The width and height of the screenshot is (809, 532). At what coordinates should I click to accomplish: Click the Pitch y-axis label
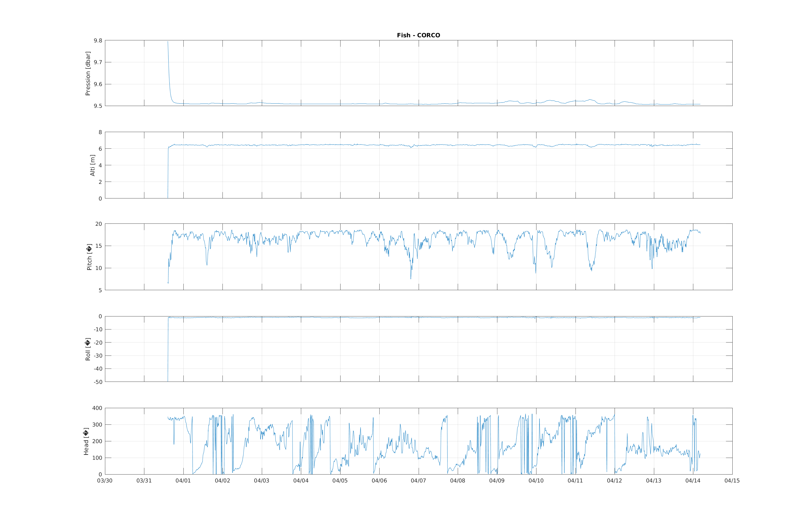click(x=89, y=257)
